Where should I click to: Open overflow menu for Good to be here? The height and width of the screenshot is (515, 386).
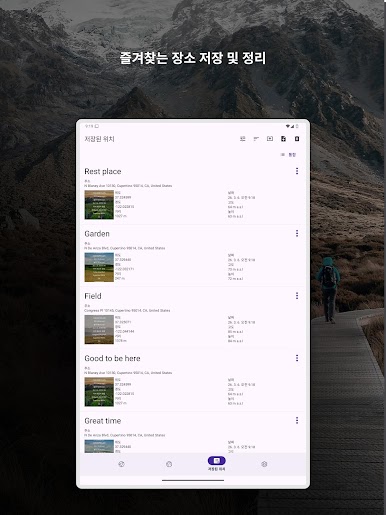[x=297, y=358]
